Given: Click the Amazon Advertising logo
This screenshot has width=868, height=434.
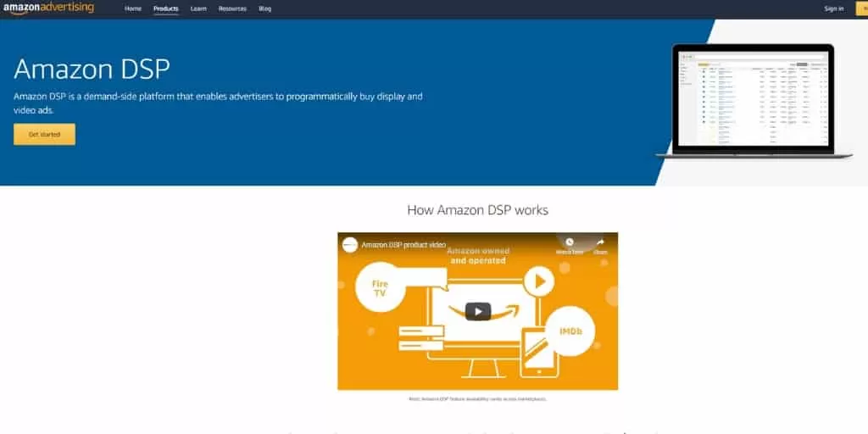Looking at the screenshot, I should (48, 8).
